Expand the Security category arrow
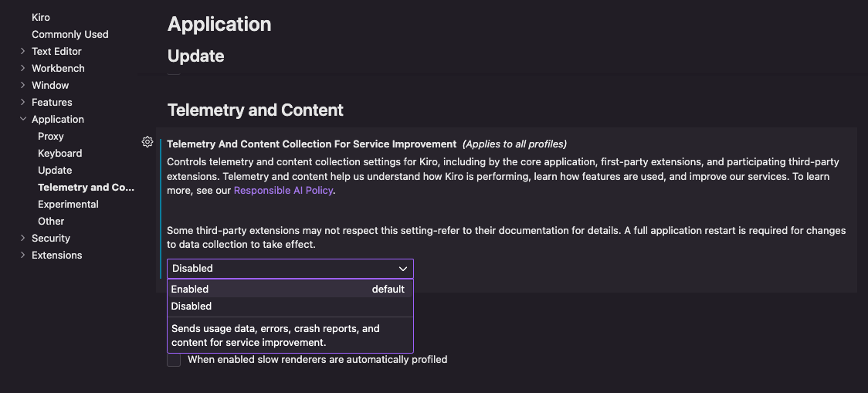Image resolution: width=868 pixels, height=393 pixels. pyautogui.click(x=22, y=238)
